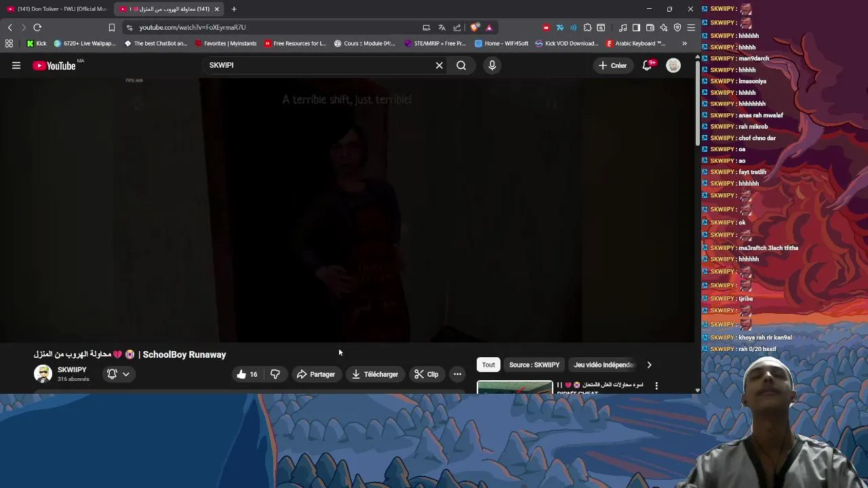Screen dimensions: 868x488
Task: Click the video player area
Action: point(347,210)
